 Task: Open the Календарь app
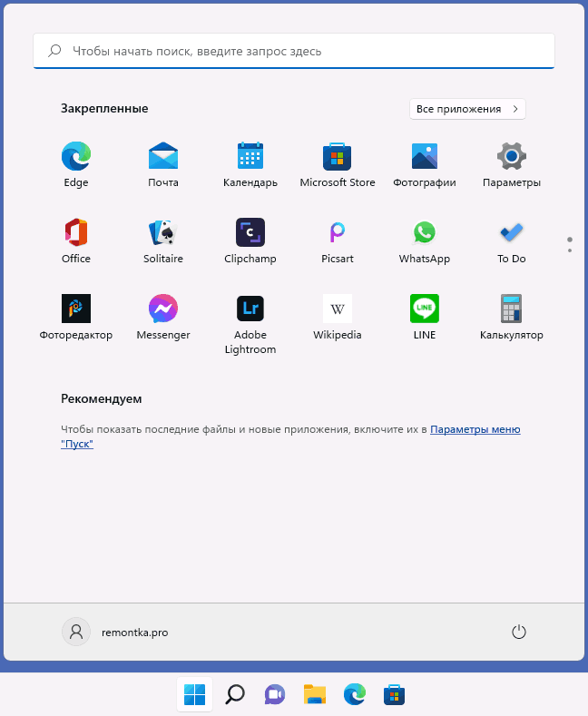(x=250, y=165)
